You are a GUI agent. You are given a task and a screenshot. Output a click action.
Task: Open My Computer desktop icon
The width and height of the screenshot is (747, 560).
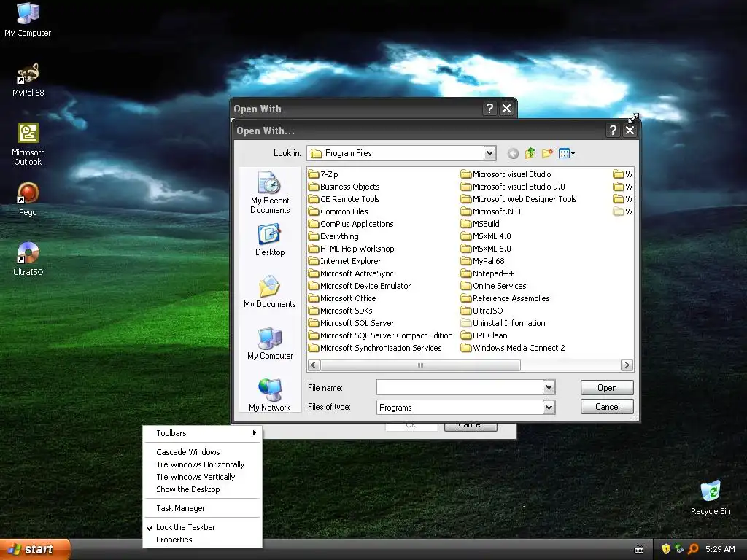[x=28, y=20]
